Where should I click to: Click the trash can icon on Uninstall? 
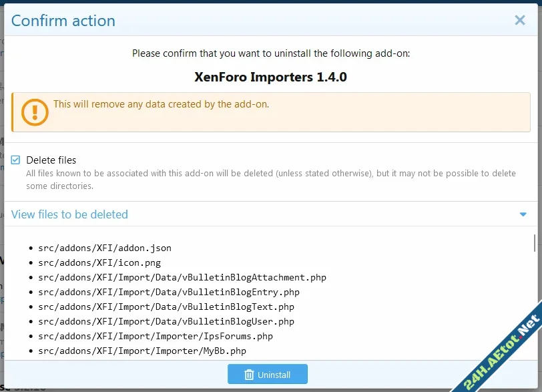(249, 375)
